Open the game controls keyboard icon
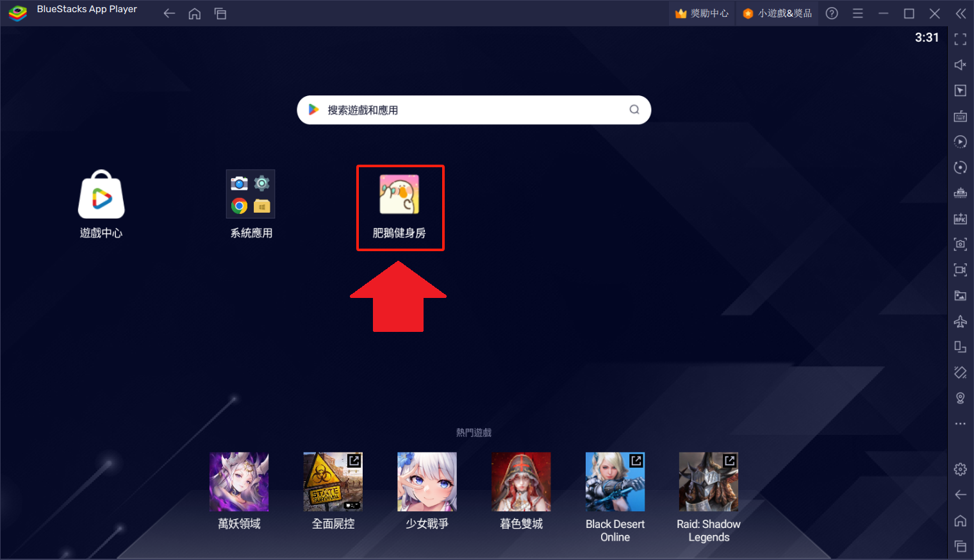The width and height of the screenshot is (974, 560). 960,116
